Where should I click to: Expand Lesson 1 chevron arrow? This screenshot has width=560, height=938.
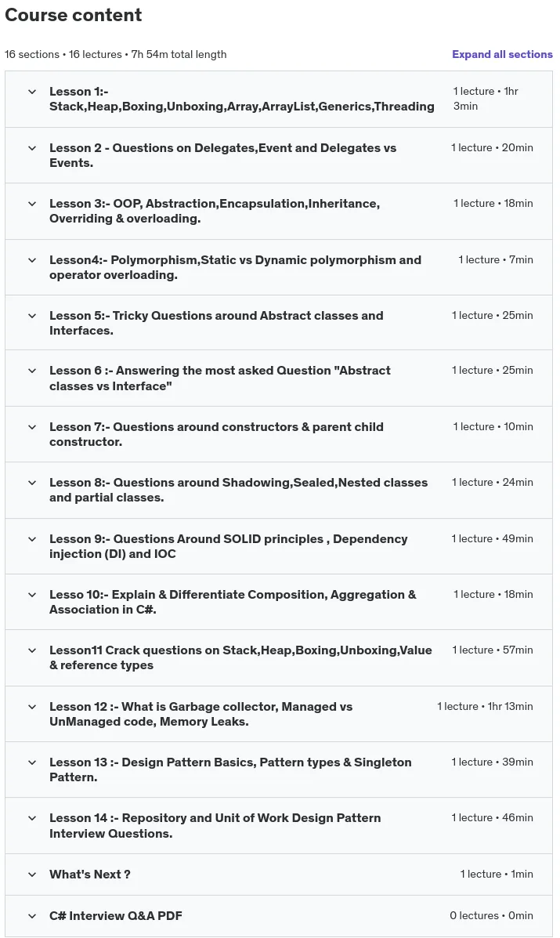pos(32,92)
